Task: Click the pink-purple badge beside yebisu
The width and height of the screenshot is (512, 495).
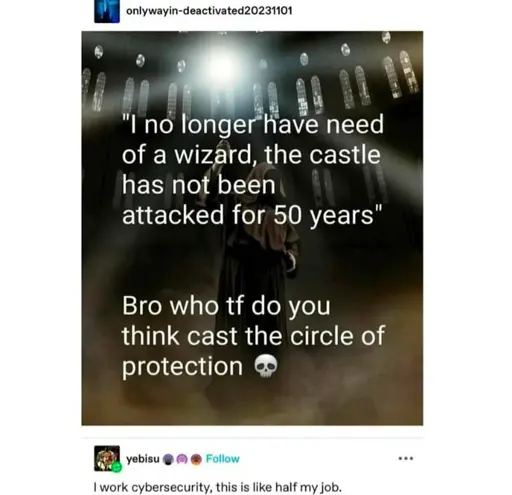Action: tap(182, 459)
